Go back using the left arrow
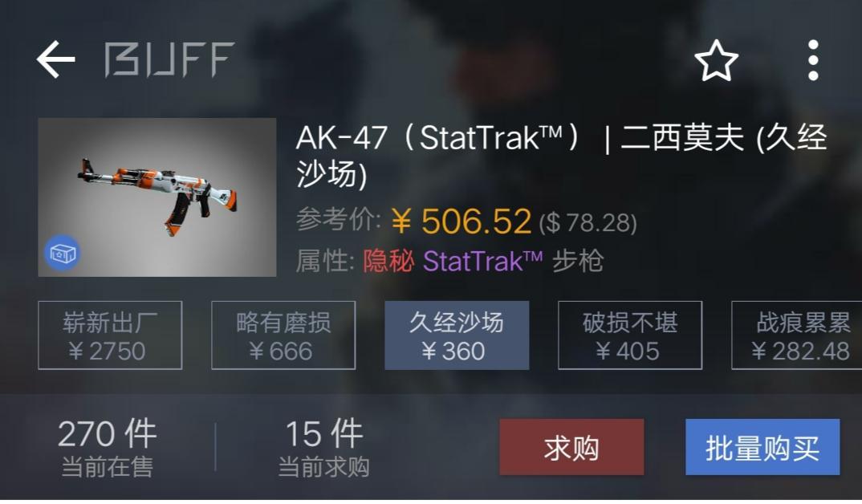Viewport: 862px width, 504px height. click(x=55, y=59)
